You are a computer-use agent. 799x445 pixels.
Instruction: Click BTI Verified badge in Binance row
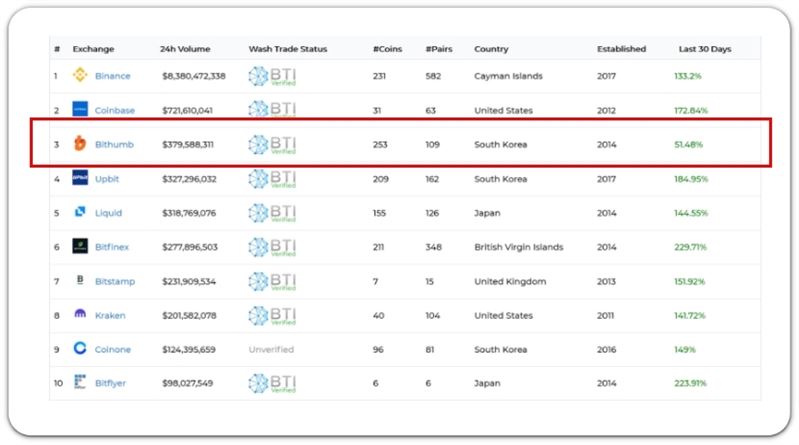272,76
